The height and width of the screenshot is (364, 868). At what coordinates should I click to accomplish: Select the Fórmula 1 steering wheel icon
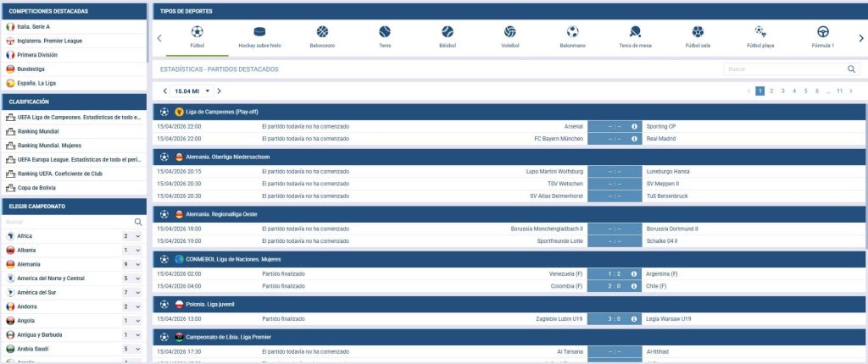(822, 31)
